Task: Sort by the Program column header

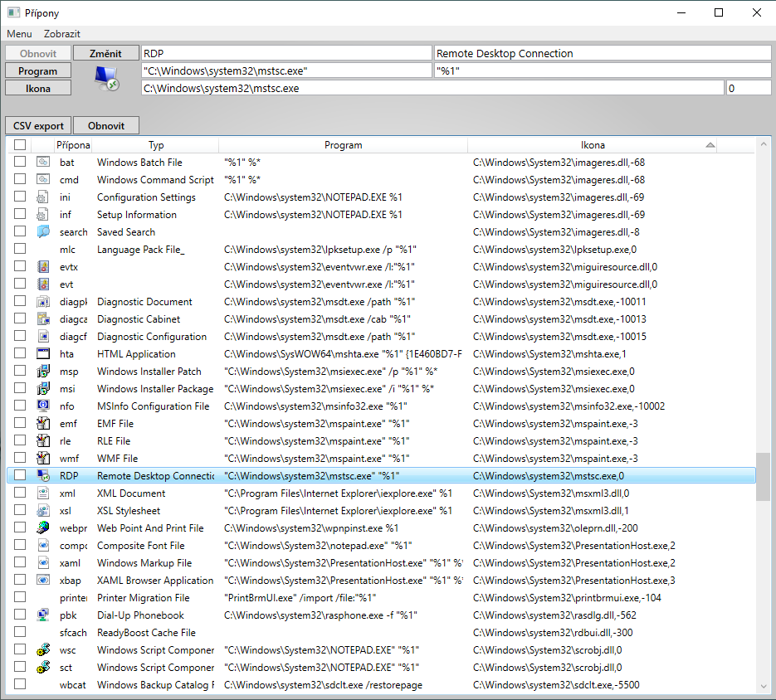Action: click(343, 145)
